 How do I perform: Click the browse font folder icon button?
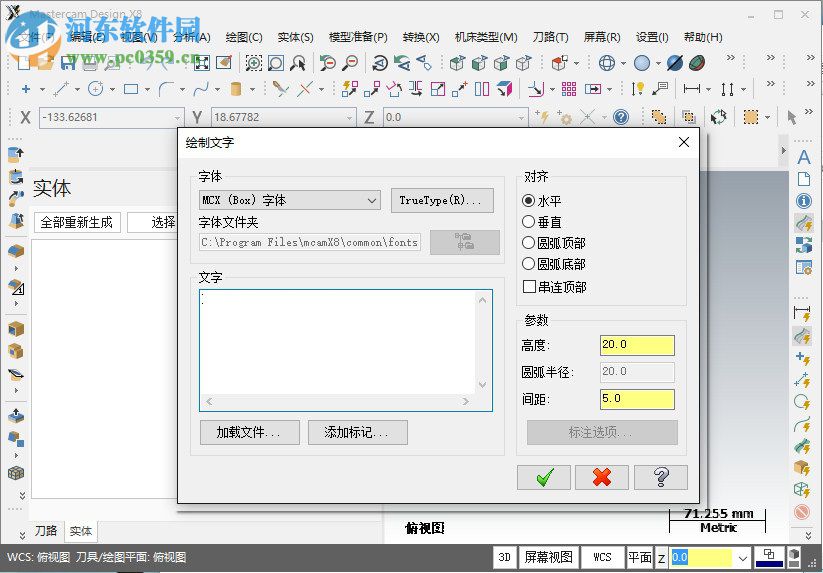pos(465,242)
